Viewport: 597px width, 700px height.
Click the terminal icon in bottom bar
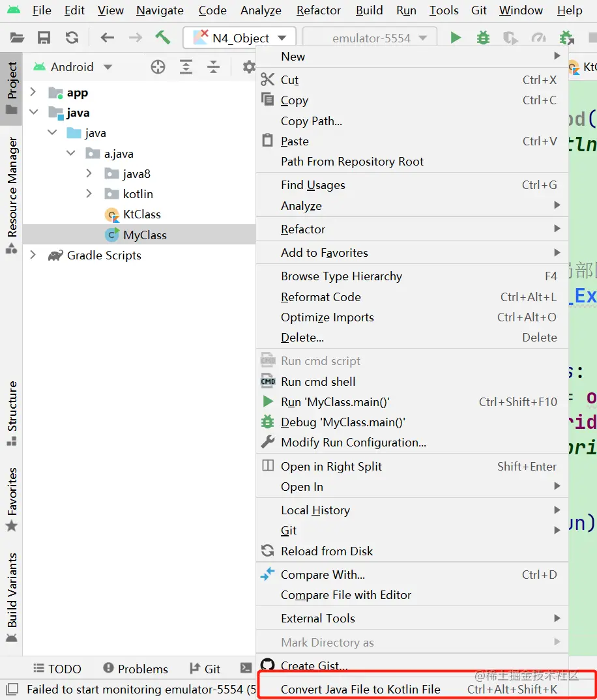coord(246,668)
